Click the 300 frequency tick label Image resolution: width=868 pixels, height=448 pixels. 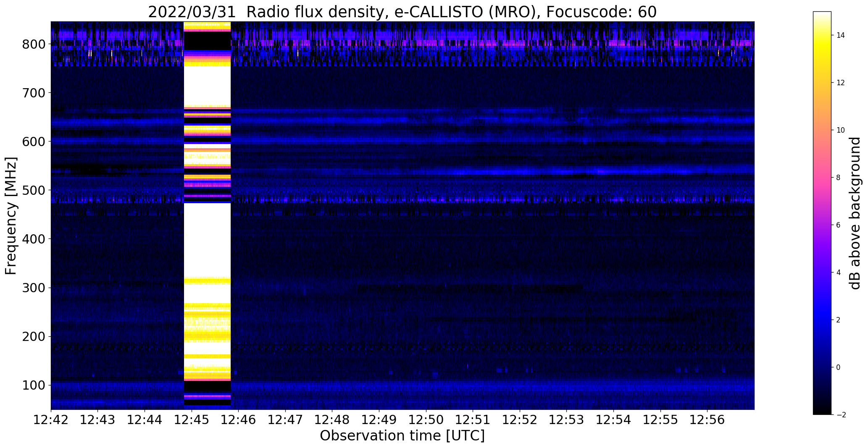pos(33,288)
